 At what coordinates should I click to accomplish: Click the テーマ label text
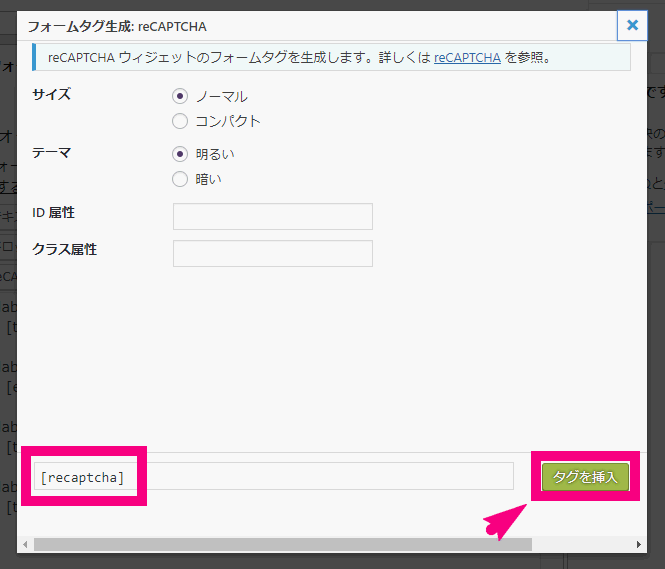52,152
